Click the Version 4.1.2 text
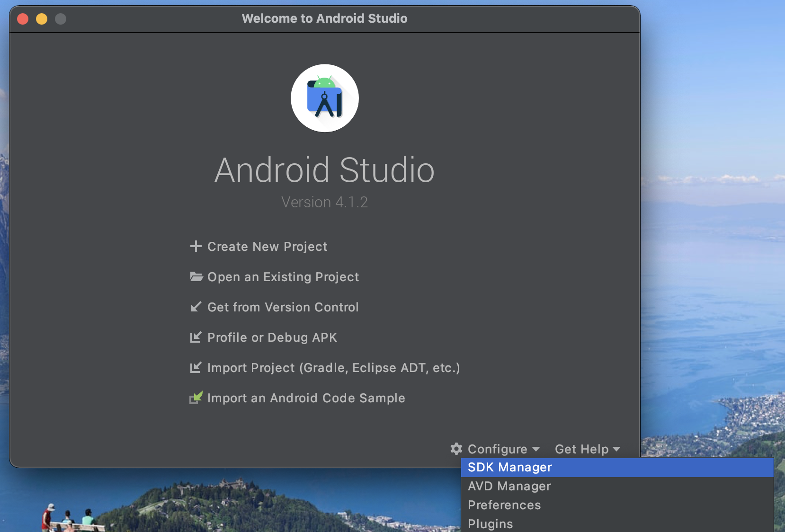Screen dimensions: 785x532 325,202
